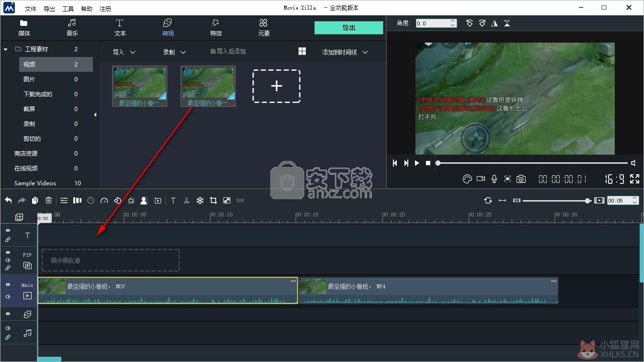Click the star effects icon in toolbar
644x362 pixels.
(131, 201)
